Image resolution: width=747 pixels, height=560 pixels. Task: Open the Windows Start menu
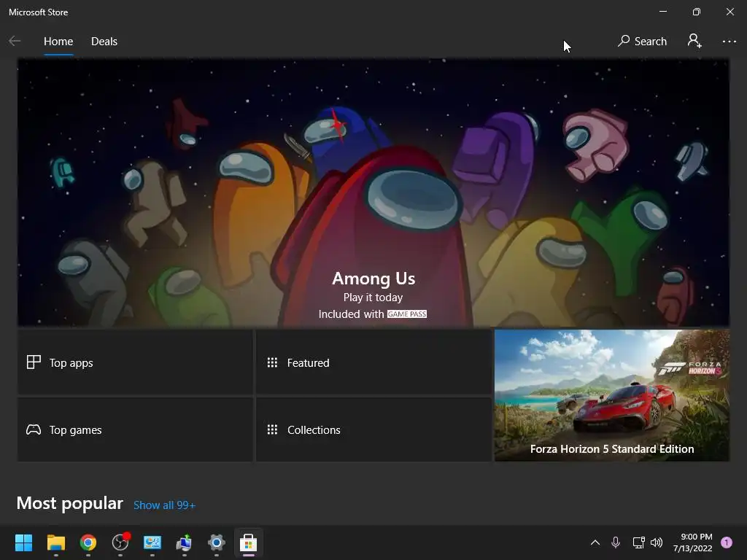[x=23, y=542]
